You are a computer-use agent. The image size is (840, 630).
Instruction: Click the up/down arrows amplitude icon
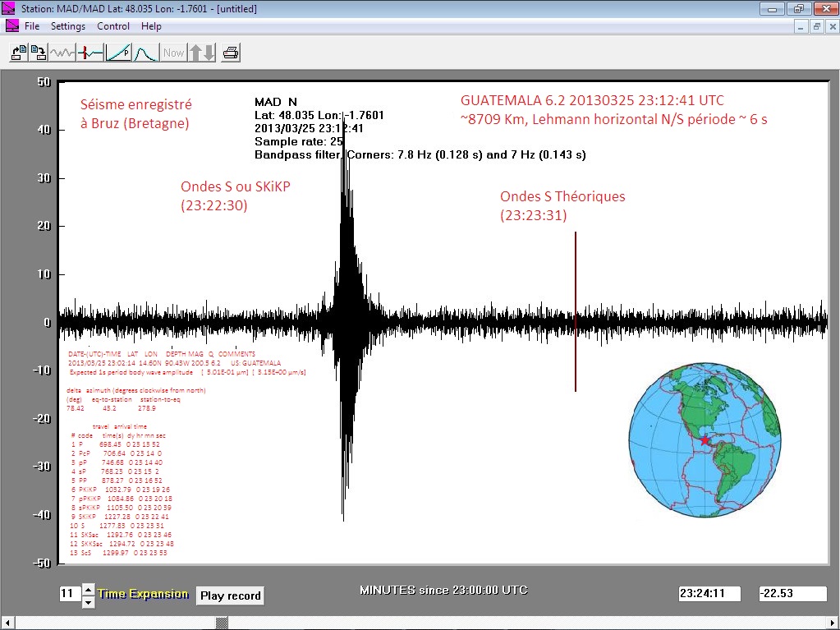202,53
